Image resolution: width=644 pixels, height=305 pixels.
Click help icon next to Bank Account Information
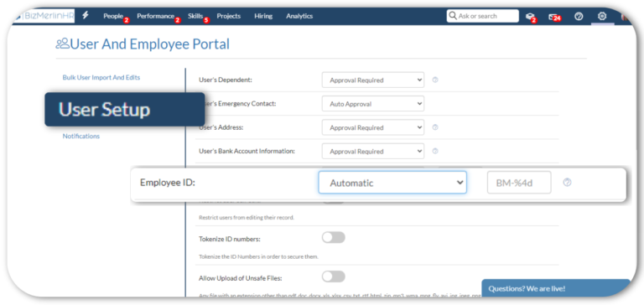pos(435,152)
